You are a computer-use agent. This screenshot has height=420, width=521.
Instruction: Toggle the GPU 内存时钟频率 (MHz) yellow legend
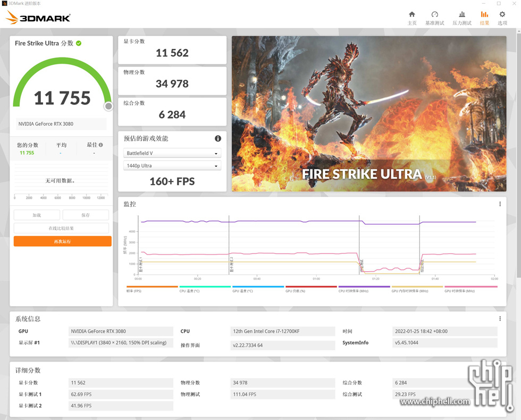pyautogui.click(x=417, y=289)
